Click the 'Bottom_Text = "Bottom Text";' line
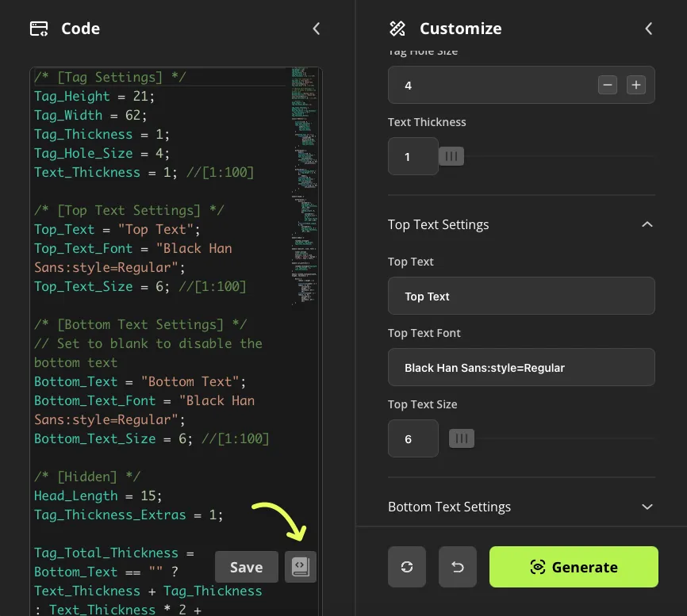 [140, 382]
